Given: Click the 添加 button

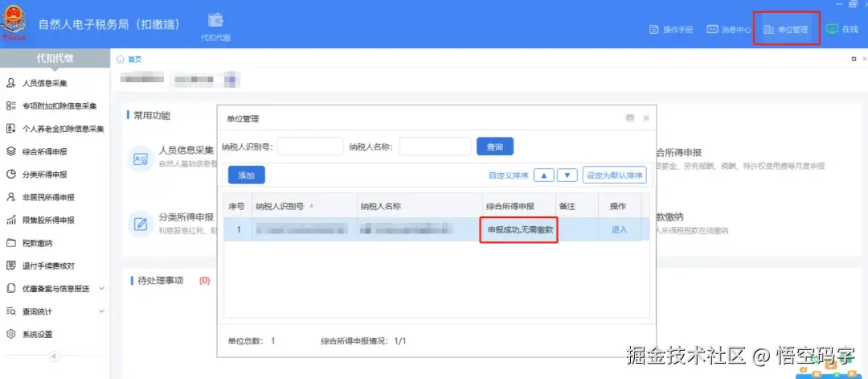Looking at the screenshot, I should point(247,175).
